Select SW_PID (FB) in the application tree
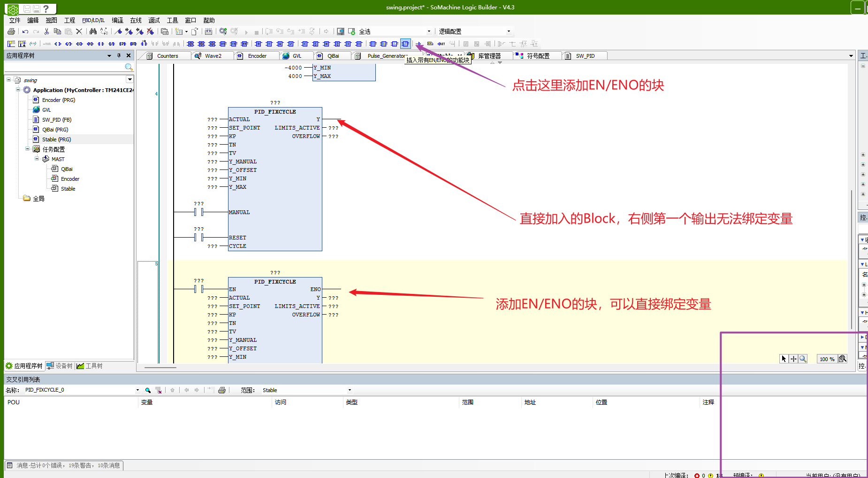Image resolution: width=868 pixels, height=478 pixels. pyautogui.click(x=56, y=120)
